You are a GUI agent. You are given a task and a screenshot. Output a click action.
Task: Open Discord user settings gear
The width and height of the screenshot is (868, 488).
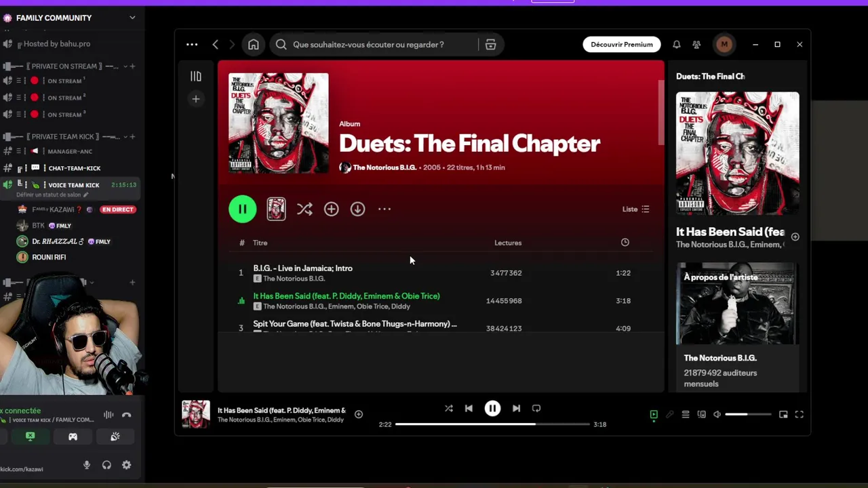pos(126,465)
